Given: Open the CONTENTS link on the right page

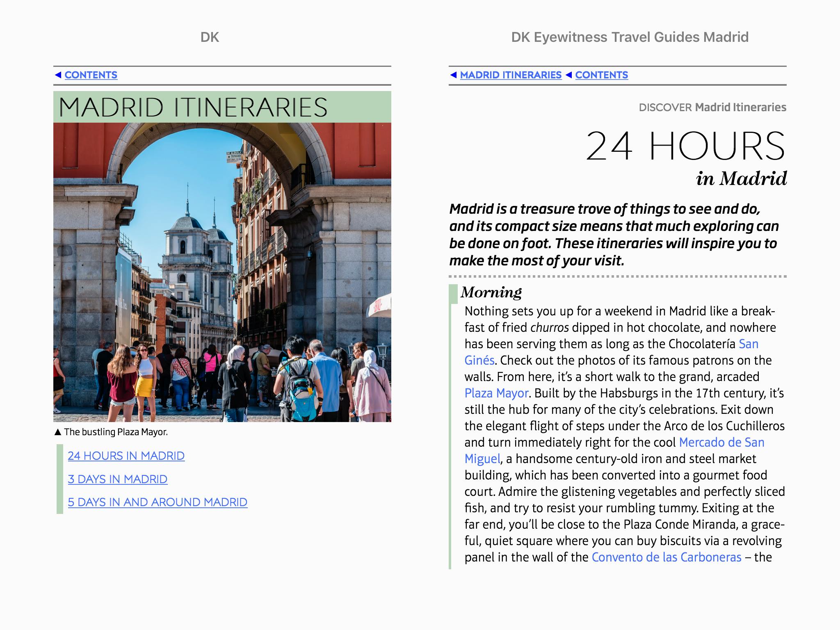Looking at the screenshot, I should click(x=601, y=75).
